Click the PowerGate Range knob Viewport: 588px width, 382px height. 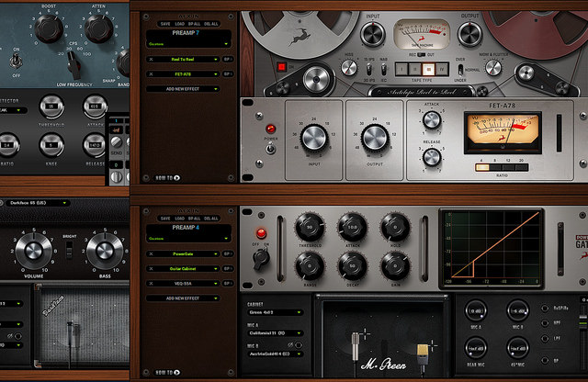pos(311,266)
